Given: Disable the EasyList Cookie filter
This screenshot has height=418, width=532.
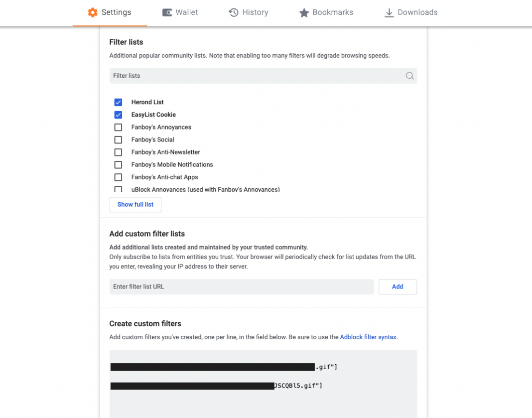Looking at the screenshot, I should pyautogui.click(x=118, y=115).
